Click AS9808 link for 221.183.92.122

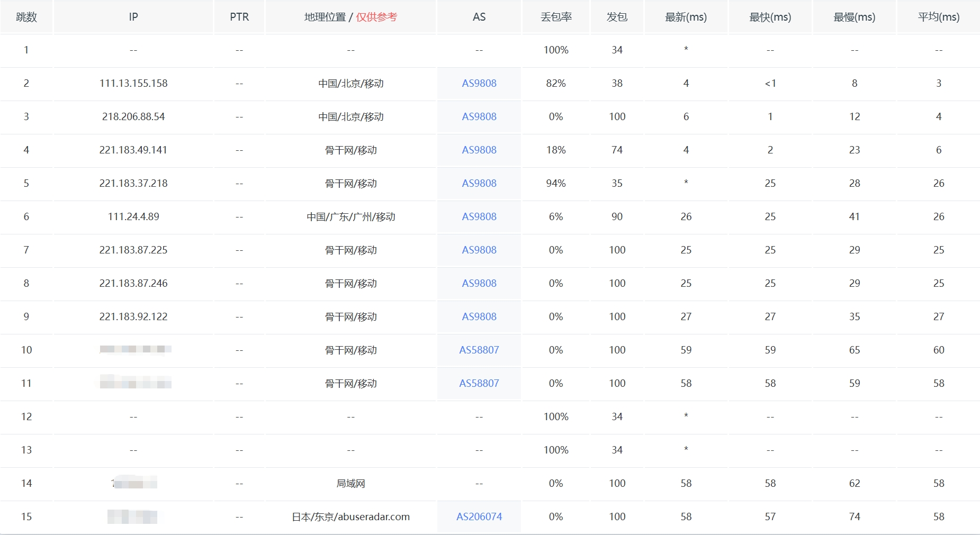click(x=479, y=316)
